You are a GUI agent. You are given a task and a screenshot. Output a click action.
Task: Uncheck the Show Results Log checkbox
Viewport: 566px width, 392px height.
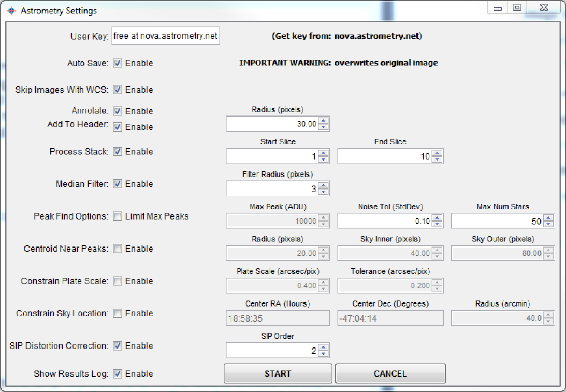tap(118, 374)
